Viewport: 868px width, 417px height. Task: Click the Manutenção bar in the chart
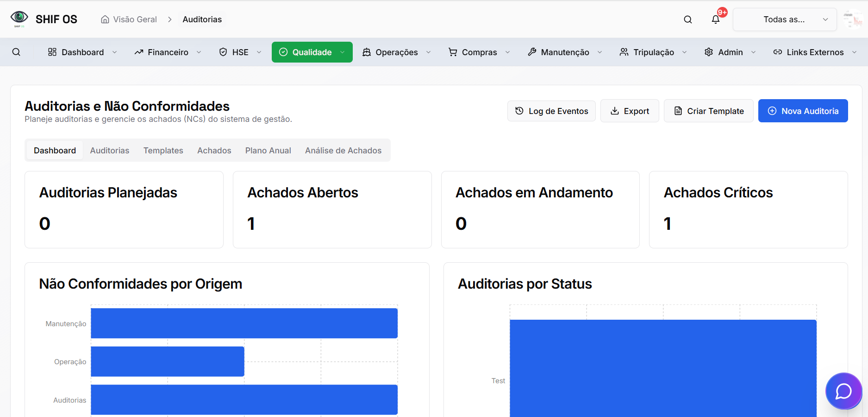[244, 323]
